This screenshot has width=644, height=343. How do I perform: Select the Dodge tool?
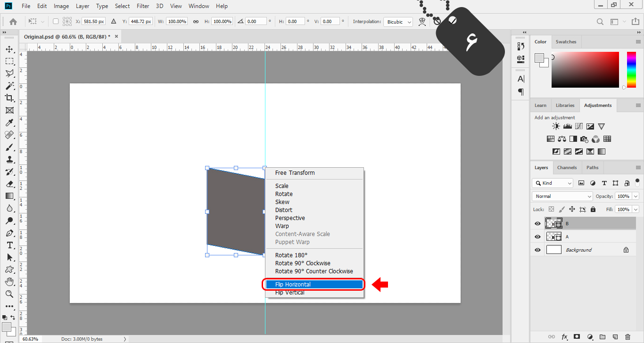pos(9,220)
